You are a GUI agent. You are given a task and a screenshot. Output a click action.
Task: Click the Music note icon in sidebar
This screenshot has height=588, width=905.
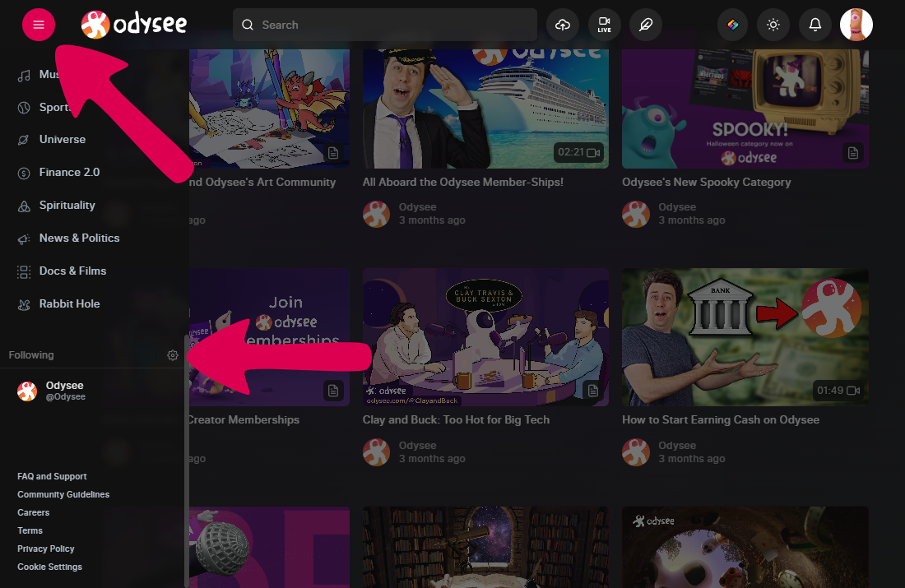[24, 76]
